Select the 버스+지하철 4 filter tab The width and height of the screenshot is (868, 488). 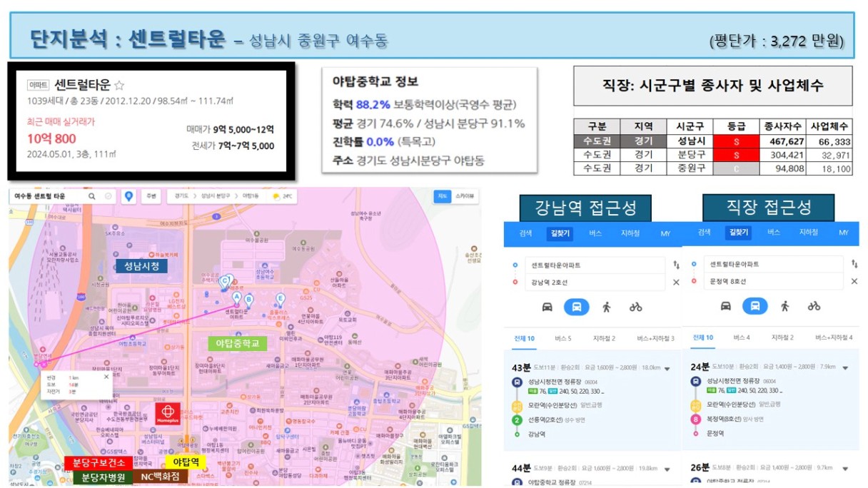click(x=832, y=337)
